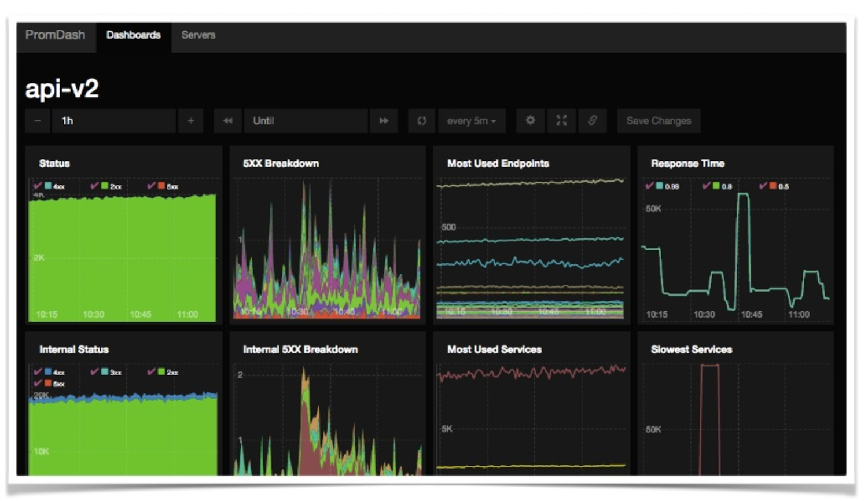
Task: Toggle the 3xx checkmark in Internal Status
Action: click(94, 371)
